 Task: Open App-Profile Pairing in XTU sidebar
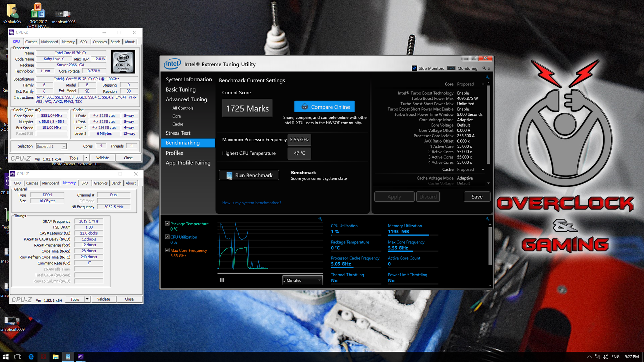click(188, 163)
